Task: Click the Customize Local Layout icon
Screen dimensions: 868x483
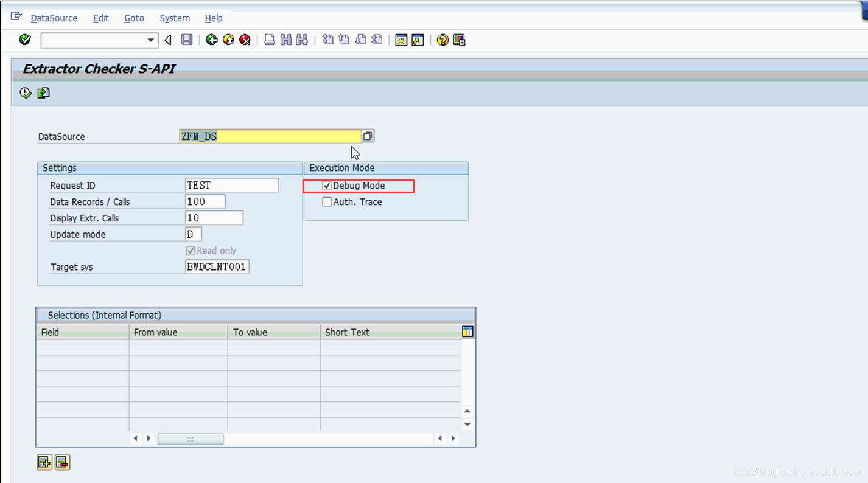Action: point(459,40)
